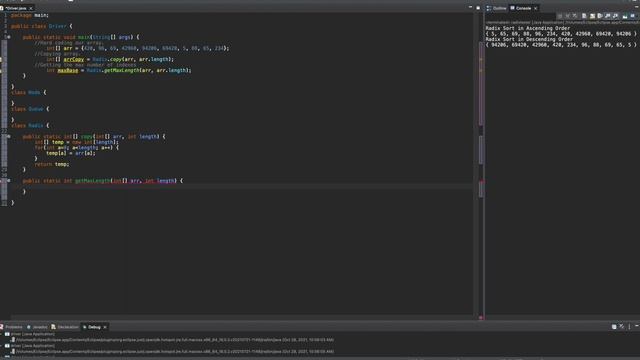Click the first Debug panel toolbar icon
The width and height of the screenshot is (640, 360).
click(614, 327)
